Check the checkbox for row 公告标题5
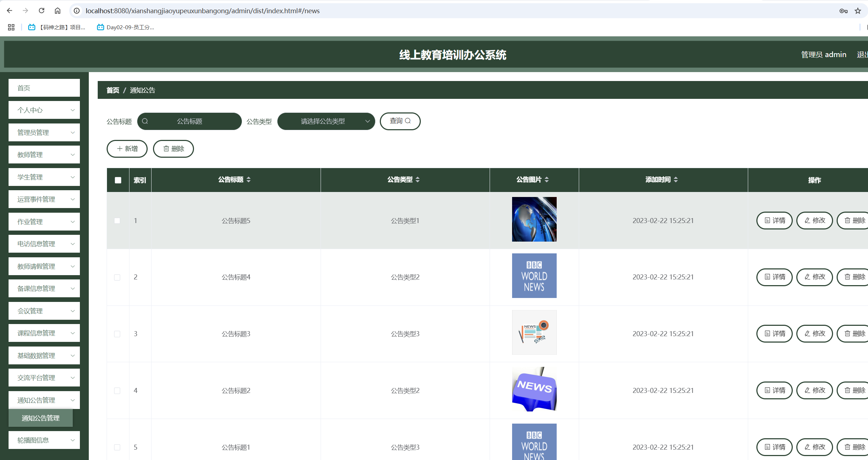This screenshot has height=460, width=868. 117,221
